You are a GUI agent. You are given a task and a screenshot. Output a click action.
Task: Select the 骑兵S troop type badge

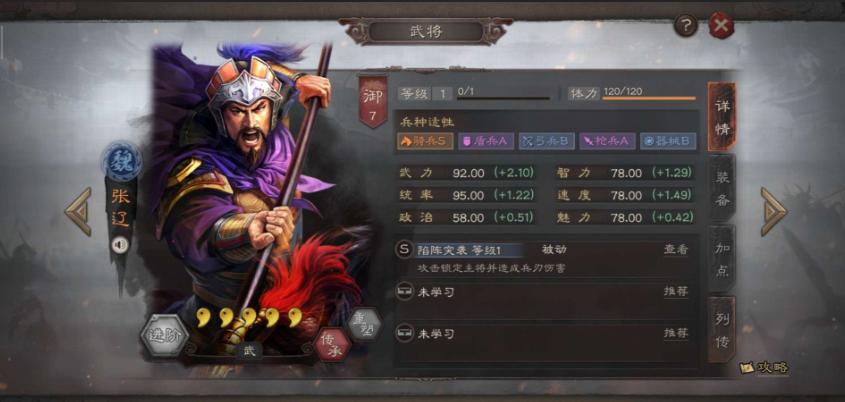point(425,141)
